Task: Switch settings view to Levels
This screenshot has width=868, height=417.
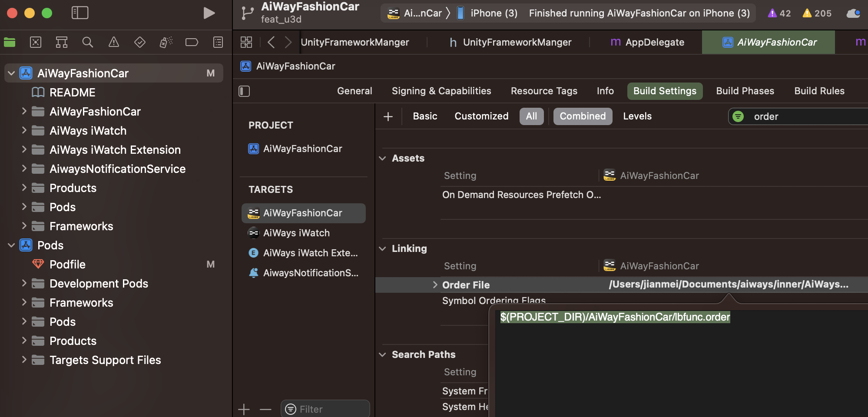Action: point(637,116)
